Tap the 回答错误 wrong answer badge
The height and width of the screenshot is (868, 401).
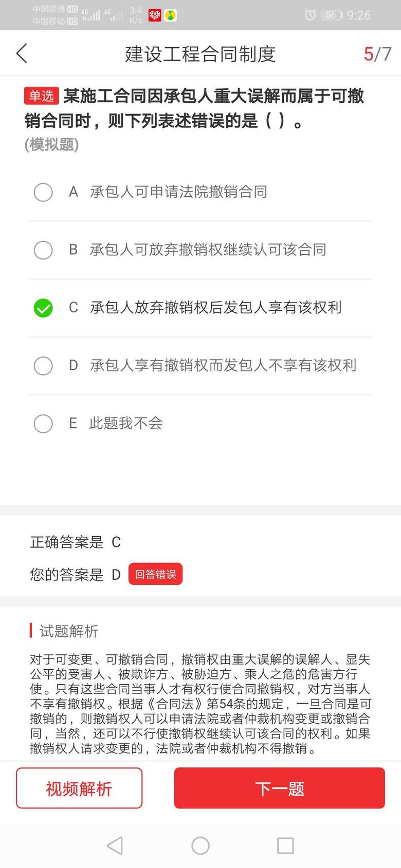click(155, 574)
